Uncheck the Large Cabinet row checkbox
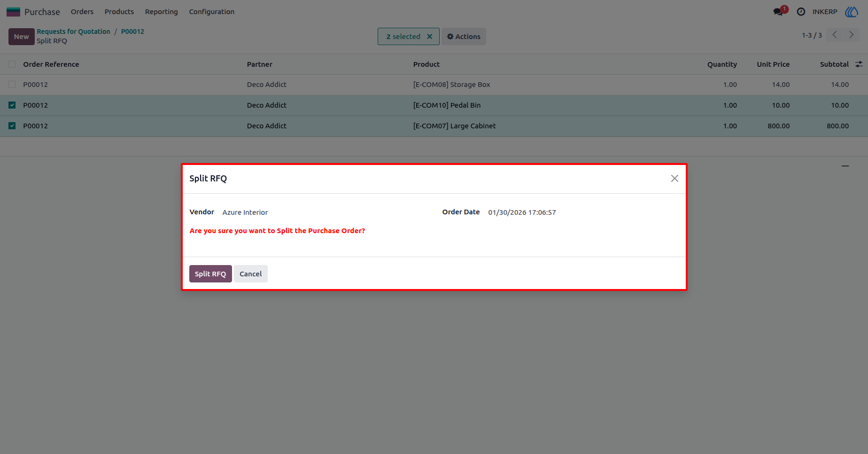 click(x=12, y=126)
